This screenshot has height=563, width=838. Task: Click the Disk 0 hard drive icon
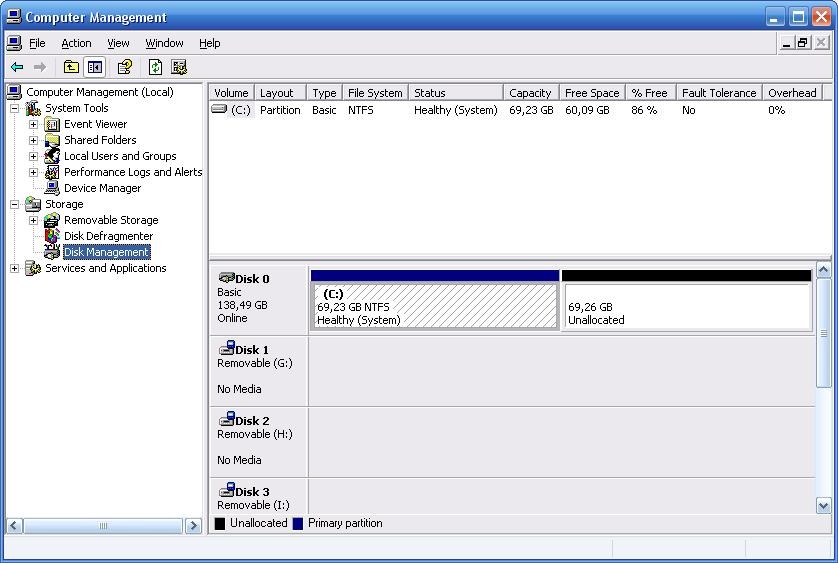coord(227,277)
